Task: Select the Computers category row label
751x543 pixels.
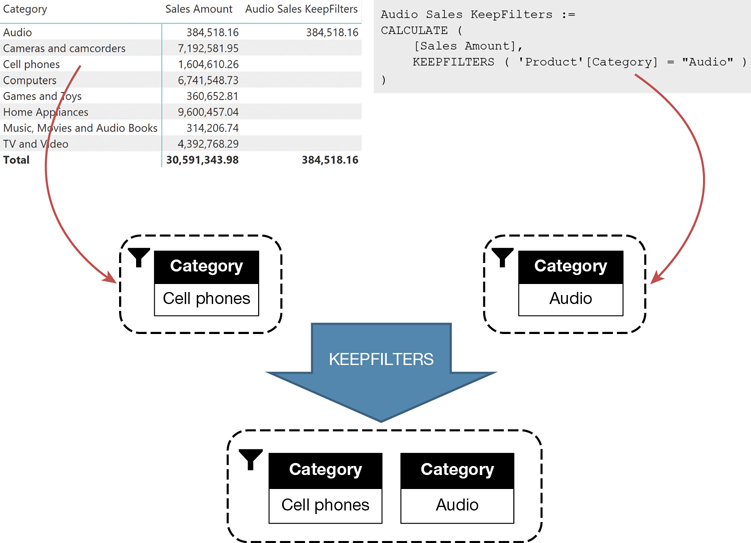Action: pyautogui.click(x=30, y=80)
